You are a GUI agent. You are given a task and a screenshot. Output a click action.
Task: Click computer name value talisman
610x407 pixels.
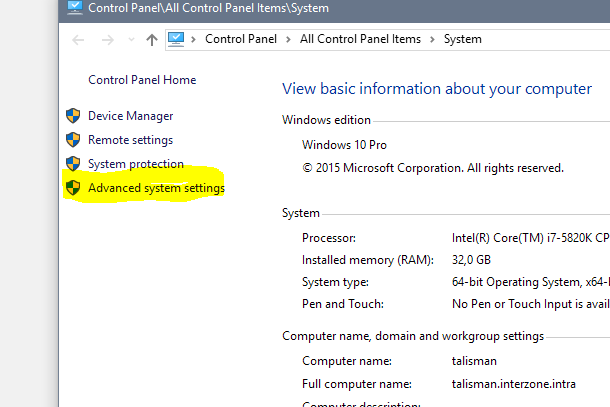(x=474, y=361)
